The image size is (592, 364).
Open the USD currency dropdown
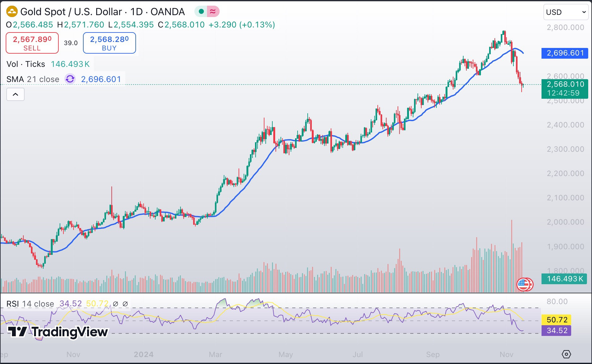[x=566, y=12]
